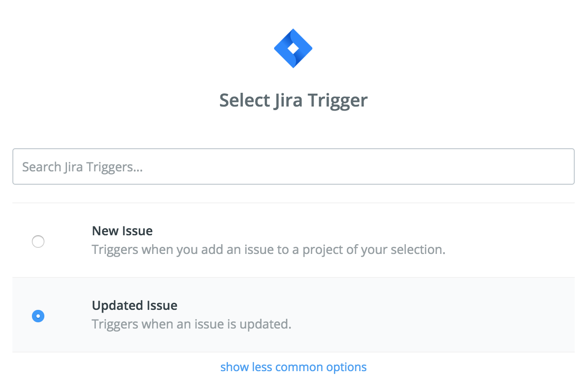Click the word "show" in bottom link
This screenshot has width=588, height=388.
[x=235, y=367]
